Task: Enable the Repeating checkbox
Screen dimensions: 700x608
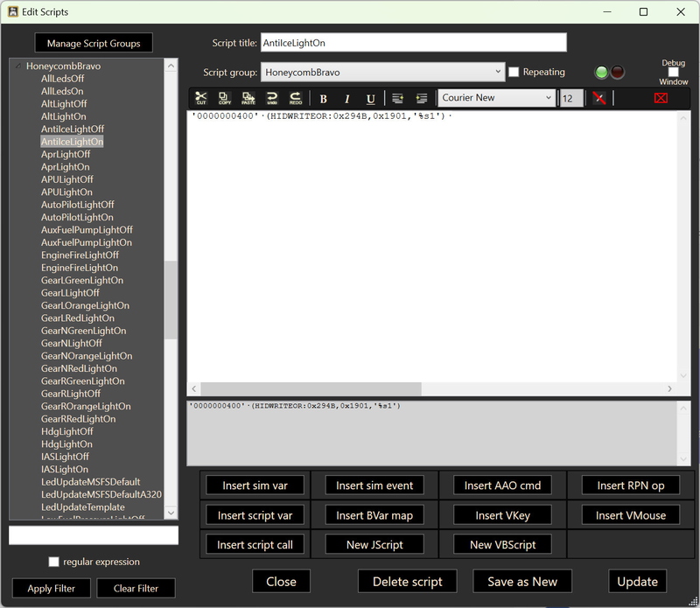Action: [x=514, y=72]
